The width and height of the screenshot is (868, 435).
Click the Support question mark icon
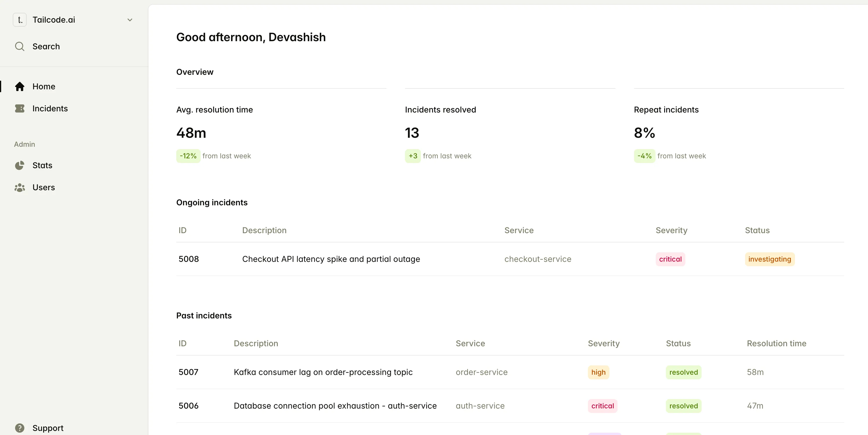(x=19, y=428)
